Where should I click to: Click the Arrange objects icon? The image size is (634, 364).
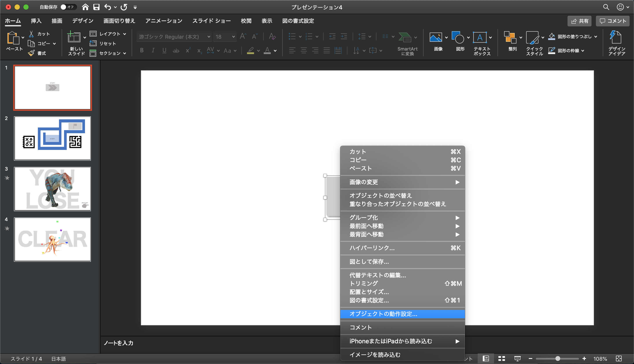pos(510,38)
